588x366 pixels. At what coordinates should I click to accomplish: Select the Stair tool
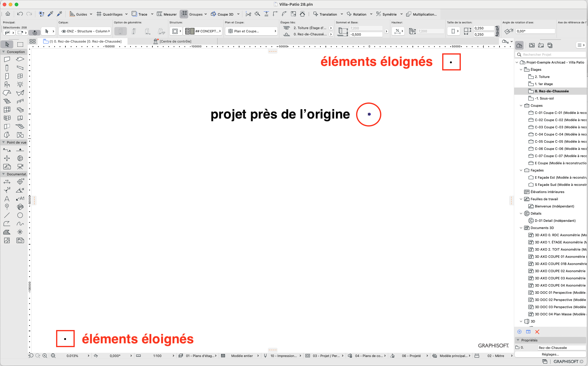7,101
